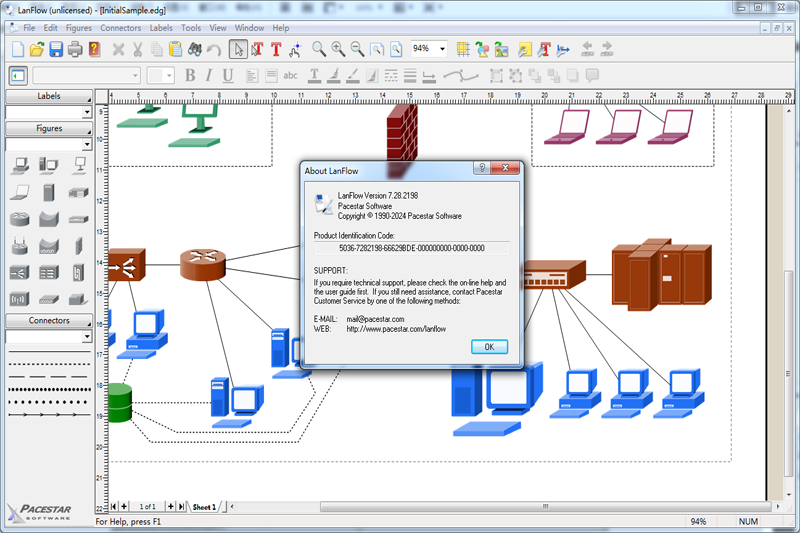Image resolution: width=800 pixels, height=533 pixels.
Task: Open the Figures menu
Action: click(79, 28)
